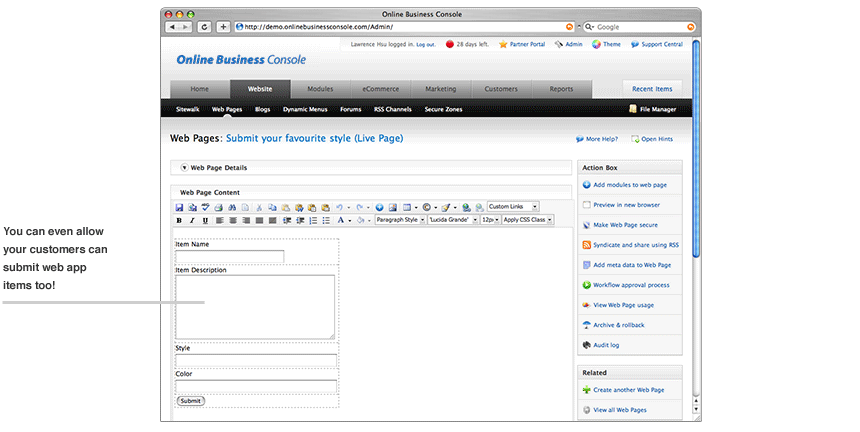This screenshot has width=860, height=432.
Task: Toggle underline formatting
Action: coord(206,220)
